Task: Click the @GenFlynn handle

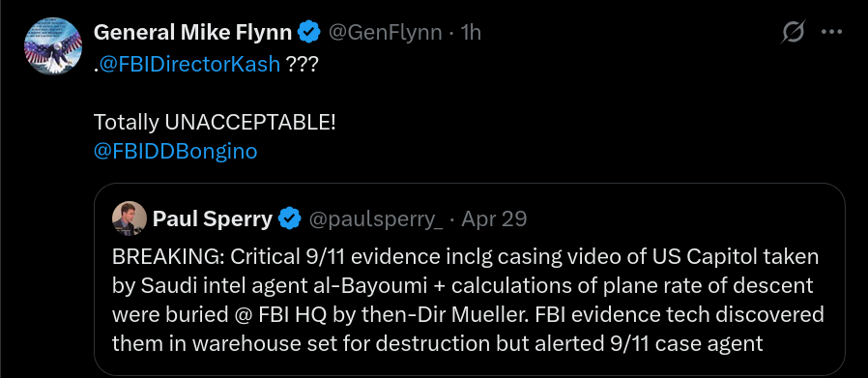Action: [x=386, y=33]
